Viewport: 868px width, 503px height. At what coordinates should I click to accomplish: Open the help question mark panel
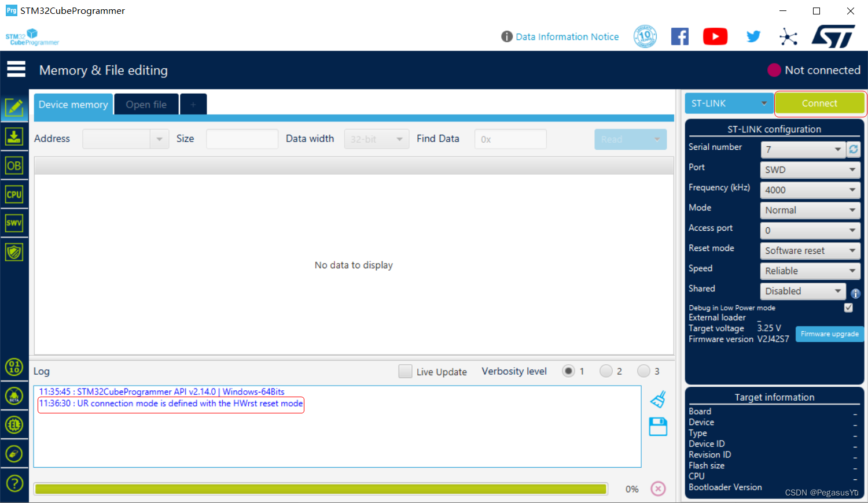point(14,483)
